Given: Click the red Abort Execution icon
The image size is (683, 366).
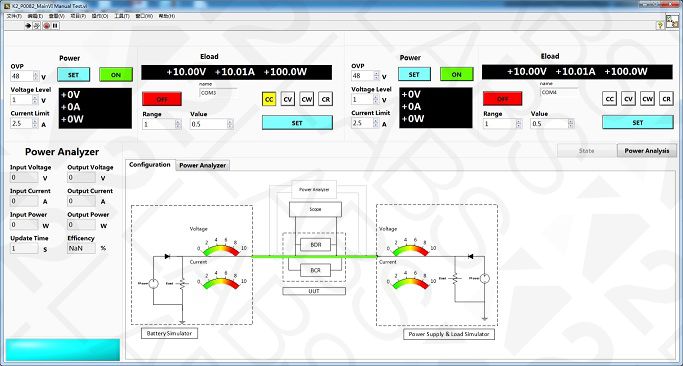Looking at the screenshot, I should [x=47, y=26].
